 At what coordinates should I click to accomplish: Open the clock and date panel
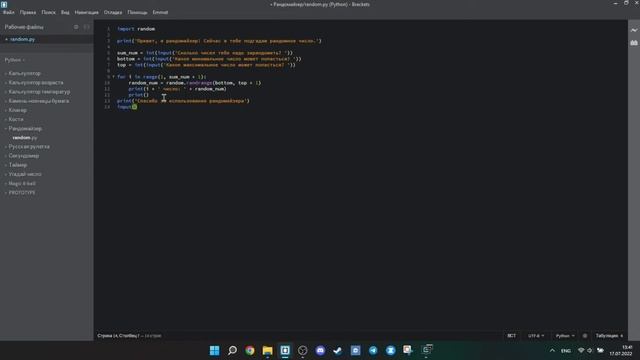(621, 351)
